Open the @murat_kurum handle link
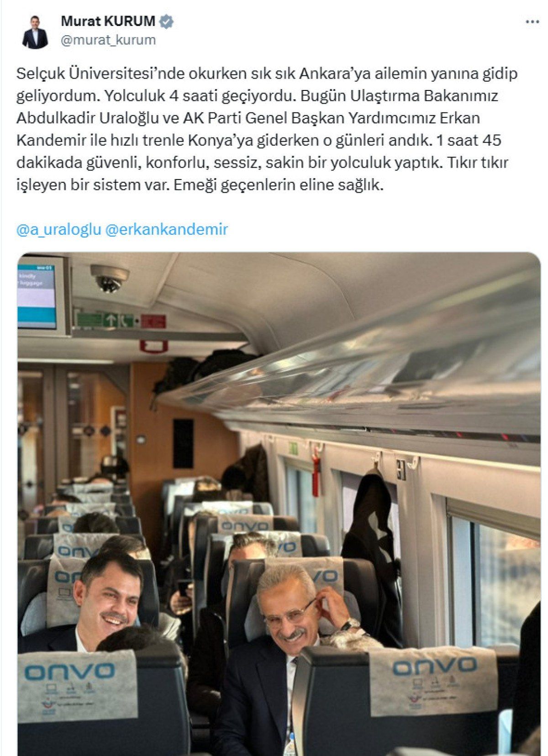This screenshot has width=548, height=756. 108,40
